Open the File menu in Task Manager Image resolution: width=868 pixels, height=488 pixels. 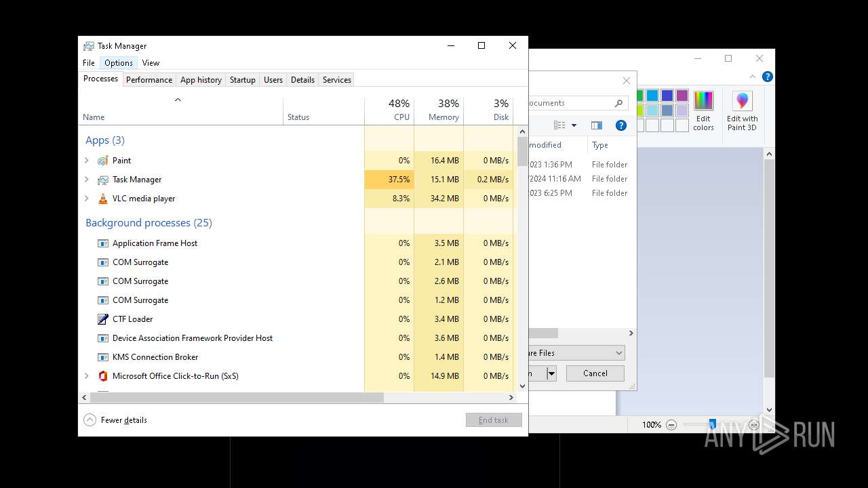pos(89,63)
